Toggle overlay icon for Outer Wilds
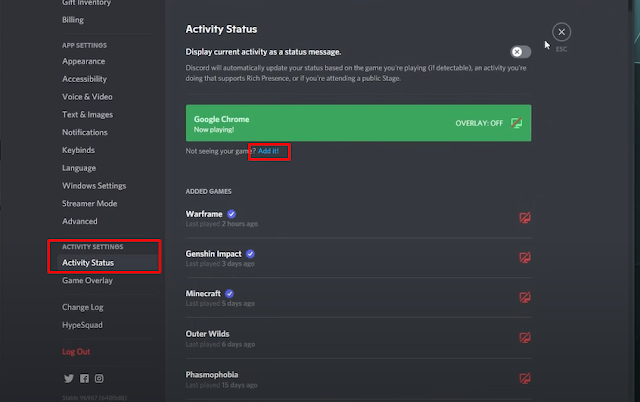 click(x=524, y=338)
